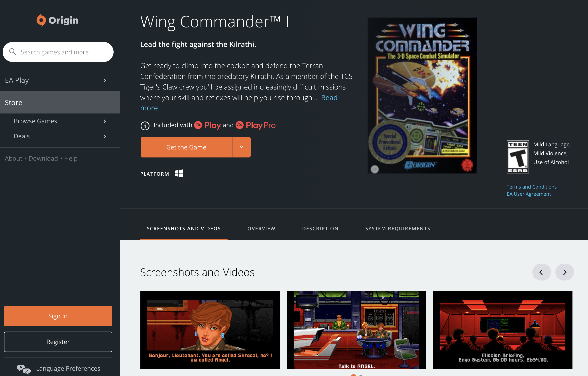Click the Sign In button
This screenshot has height=376, width=588.
(x=57, y=316)
